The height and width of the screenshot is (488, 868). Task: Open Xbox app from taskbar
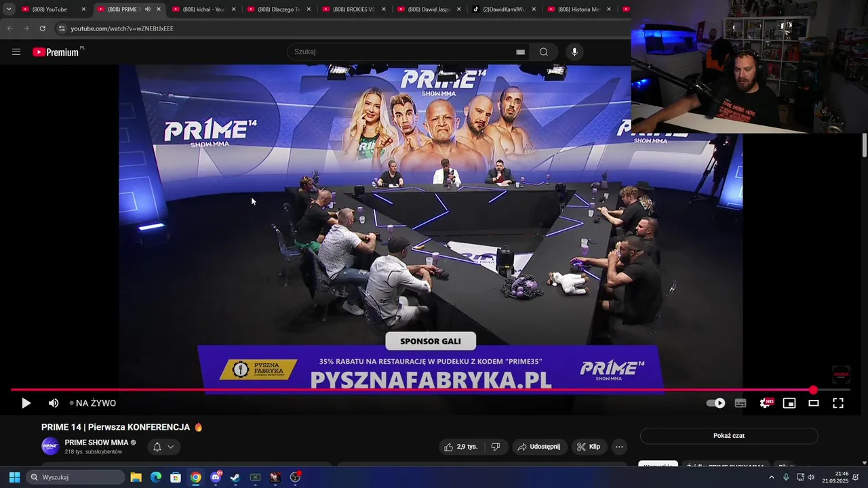(256, 477)
